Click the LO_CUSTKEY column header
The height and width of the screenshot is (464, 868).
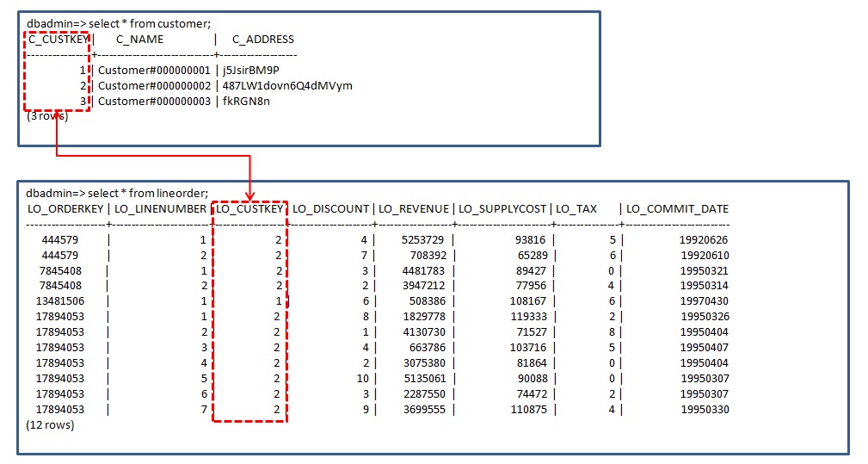(249, 209)
